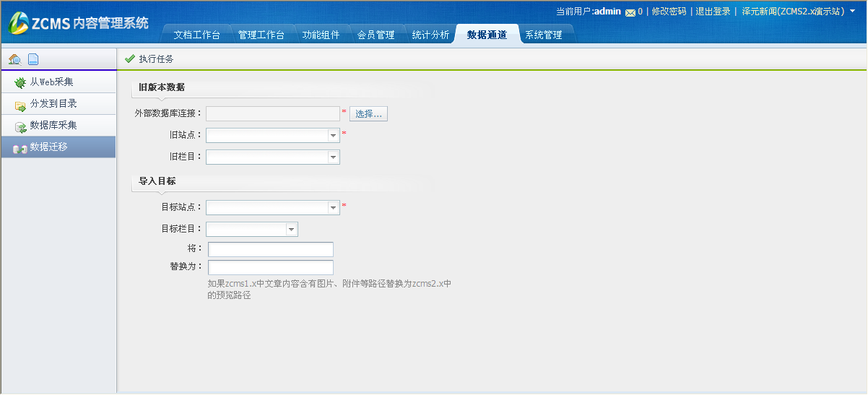The height and width of the screenshot is (395, 868).
Task: Click the envelope messages icon in header
Action: coord(630,12)
